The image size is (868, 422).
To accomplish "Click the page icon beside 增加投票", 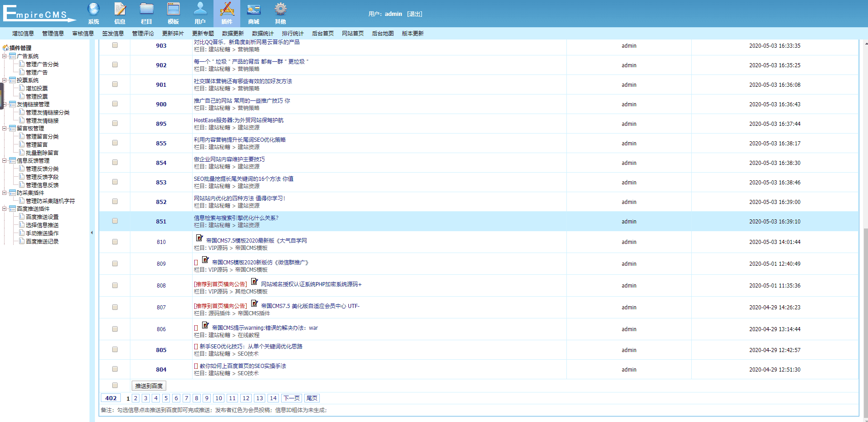I will [22, 88].
